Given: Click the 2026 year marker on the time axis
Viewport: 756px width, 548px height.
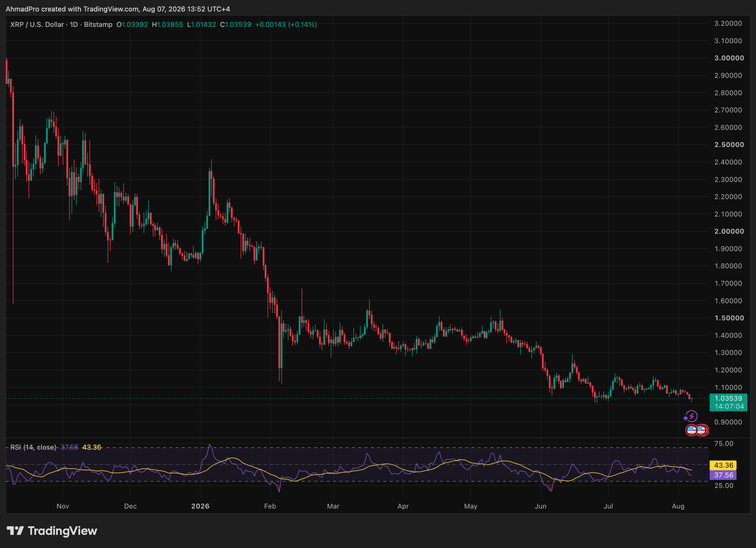Looking at the screenshot, I should pos(200,506).
